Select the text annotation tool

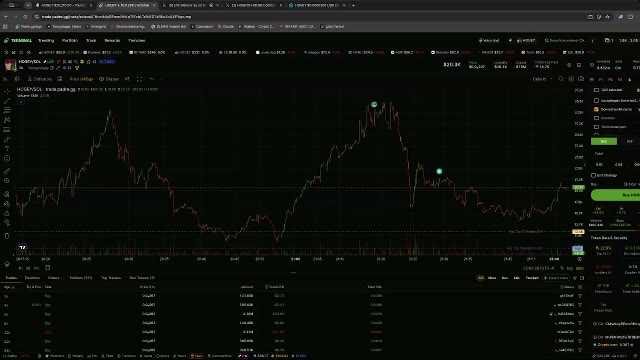coord(7,149)
